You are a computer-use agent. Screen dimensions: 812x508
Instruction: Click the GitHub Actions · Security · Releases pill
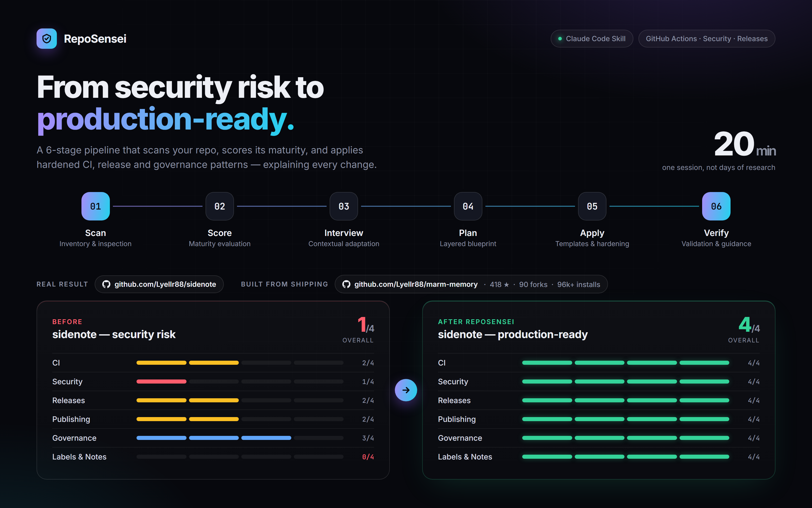click(707, 39)
